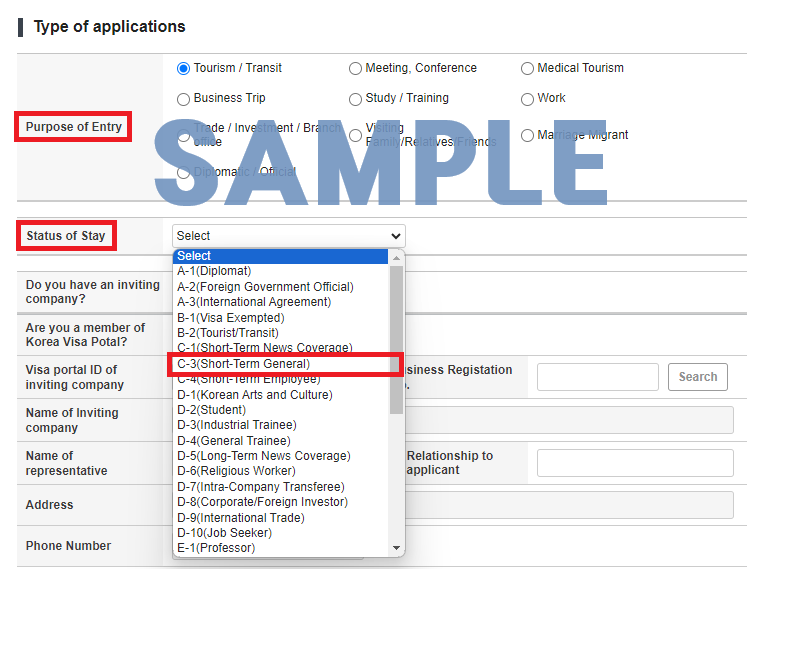Viewport: 788px width, 663px height.
Task: Click the dropdown list scroll down arrow
Action: tap(397, 548)
